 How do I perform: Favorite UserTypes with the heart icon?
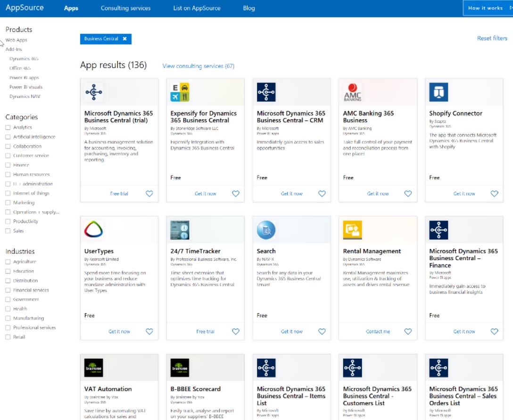[x=149, y=331]
